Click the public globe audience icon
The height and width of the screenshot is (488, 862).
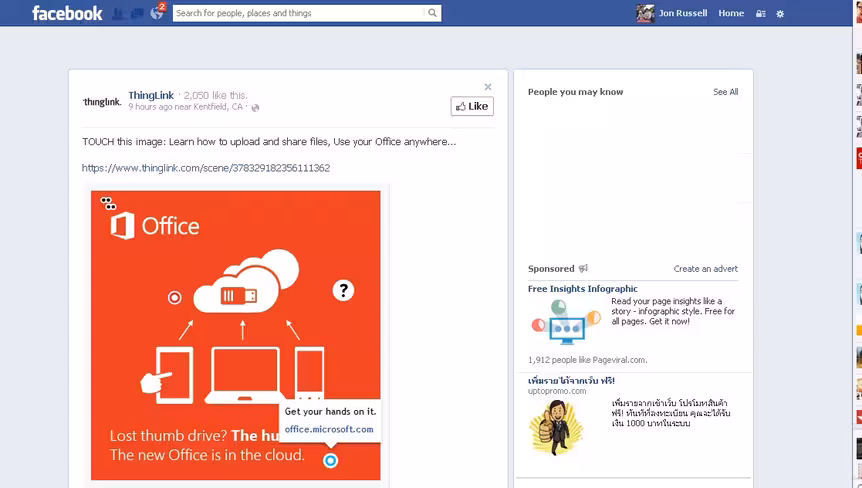[x=255, y=108]
